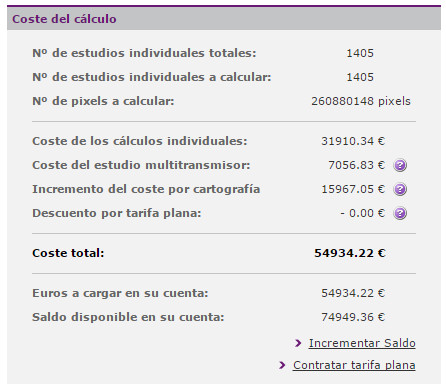Select individual calculations cost 31910.34 €

[x=353, y=141]
